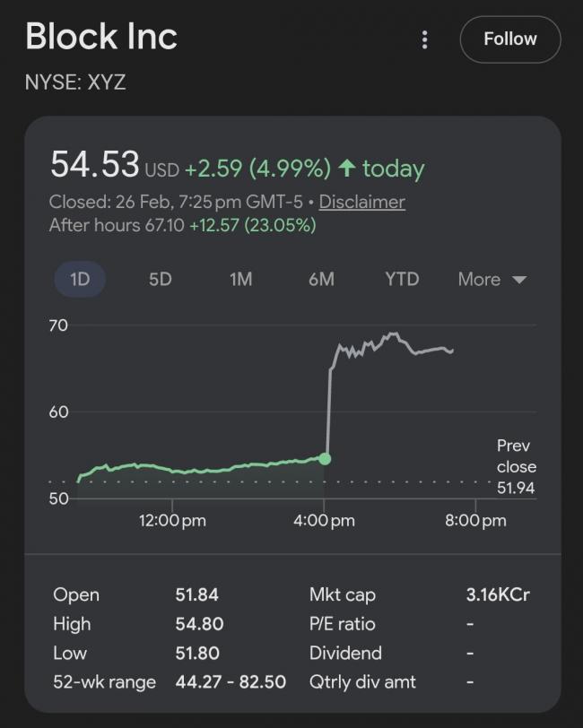This screenshot has width=583, height=728.
Task: Click the 4:00 pm axis label
Action: pyautogui.click(x=324, y=520)
